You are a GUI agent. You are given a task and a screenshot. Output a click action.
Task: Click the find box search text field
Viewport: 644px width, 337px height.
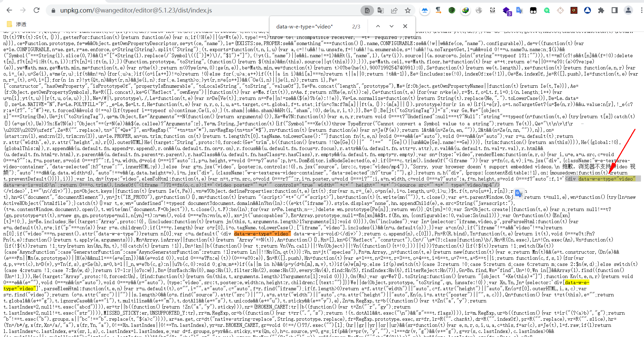tap(310, 26)
